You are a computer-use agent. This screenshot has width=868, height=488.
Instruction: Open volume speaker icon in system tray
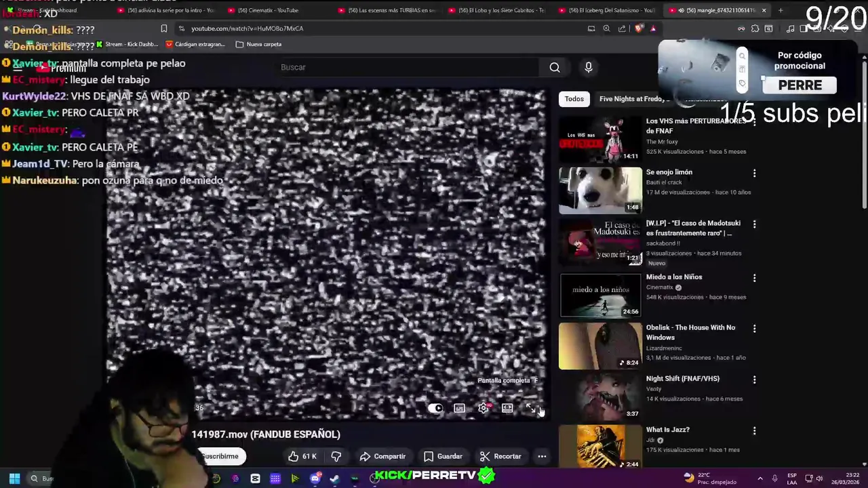click(x=819, y=479)
